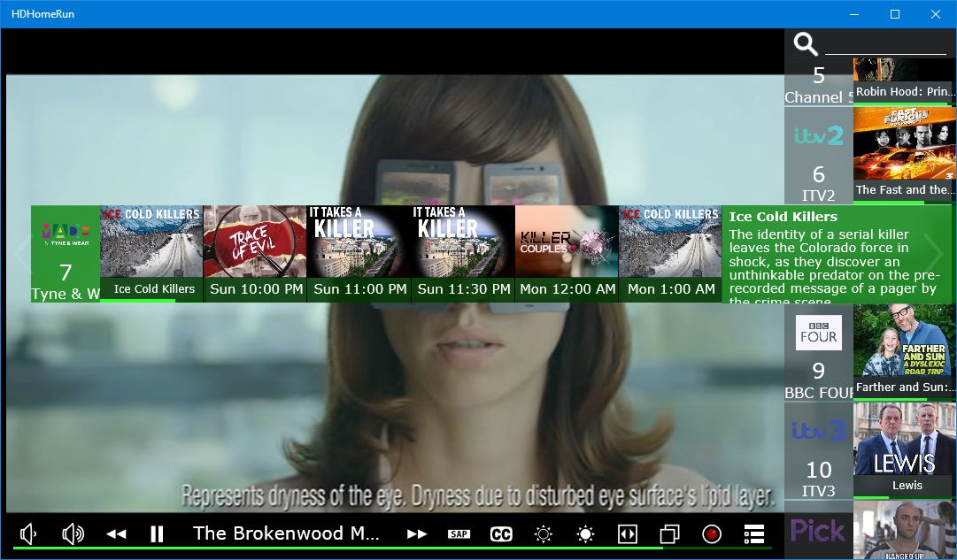Screen dimensions: 957x560
Task: Open the overlapping windows icon
Action: (669, 533)
